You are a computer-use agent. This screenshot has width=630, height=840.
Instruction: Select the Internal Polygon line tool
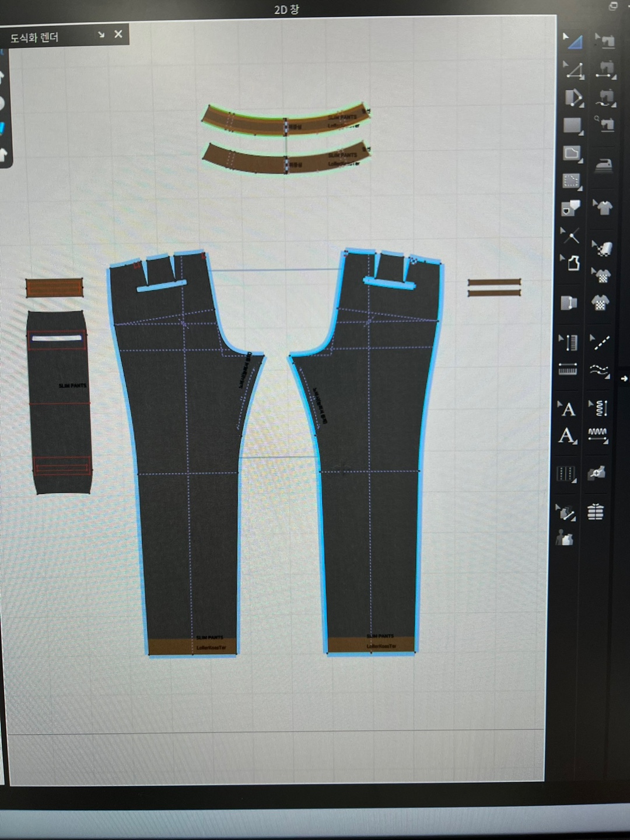572,181
